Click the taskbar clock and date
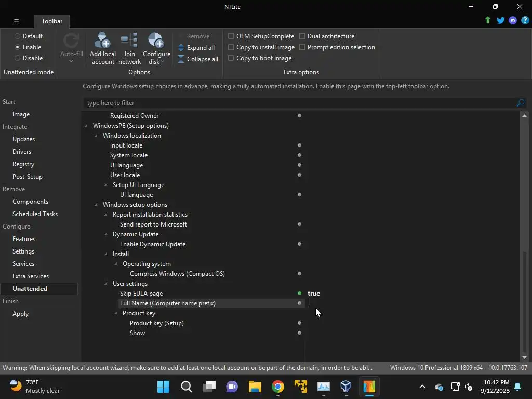 tap(495, 387)
